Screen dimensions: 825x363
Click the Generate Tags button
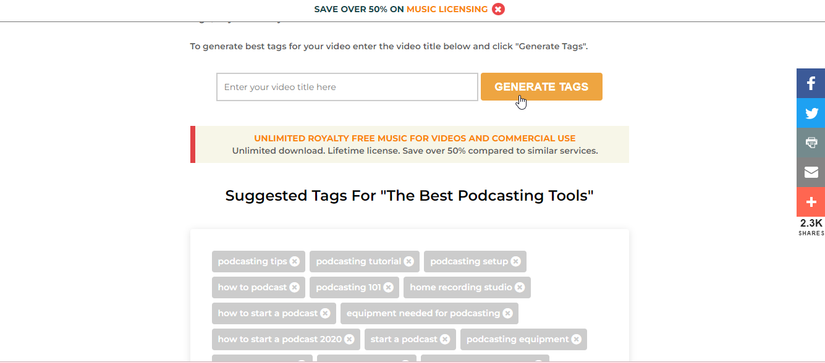tap(541, 87)
